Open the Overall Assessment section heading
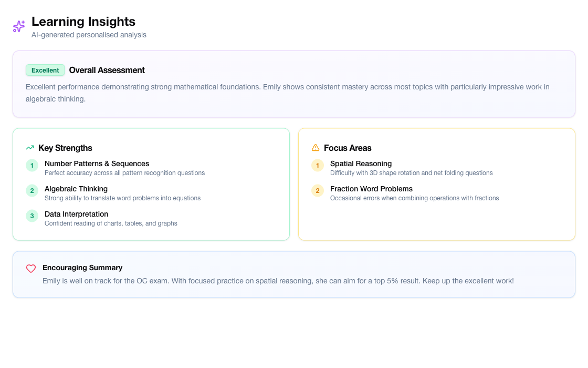This screenshot has width=588, height=368. click(107, 70)
